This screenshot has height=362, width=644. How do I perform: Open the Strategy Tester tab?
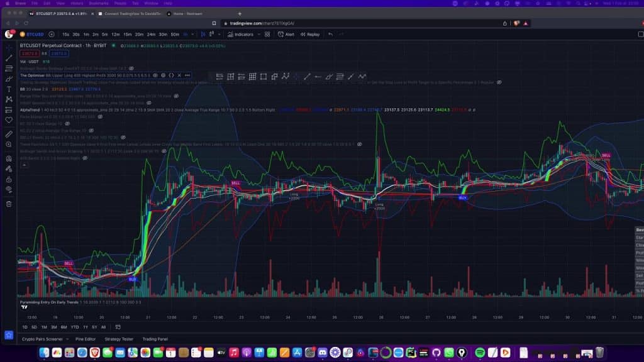pos(119,339)
